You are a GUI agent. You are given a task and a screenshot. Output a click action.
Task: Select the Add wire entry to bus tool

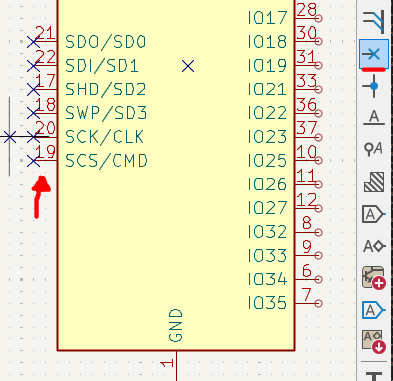tap(374, 22)
